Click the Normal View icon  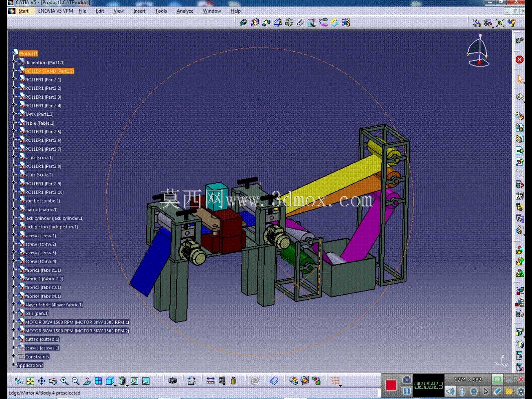click(87, 381)
